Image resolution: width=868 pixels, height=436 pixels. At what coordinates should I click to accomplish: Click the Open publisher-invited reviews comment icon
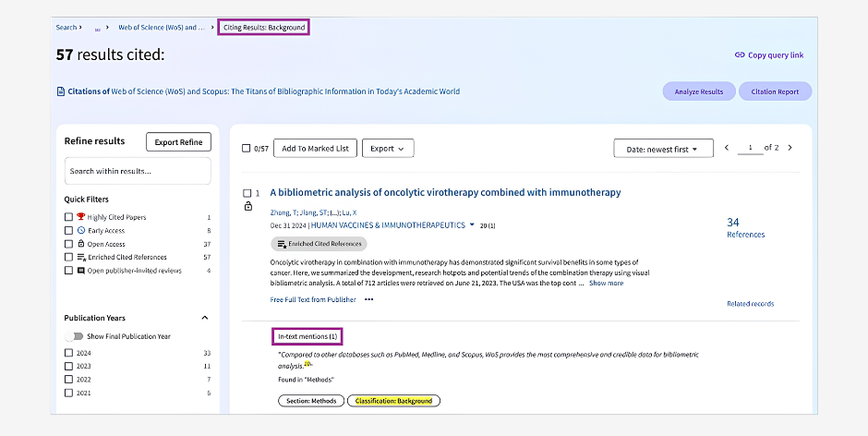click(81, 271)
